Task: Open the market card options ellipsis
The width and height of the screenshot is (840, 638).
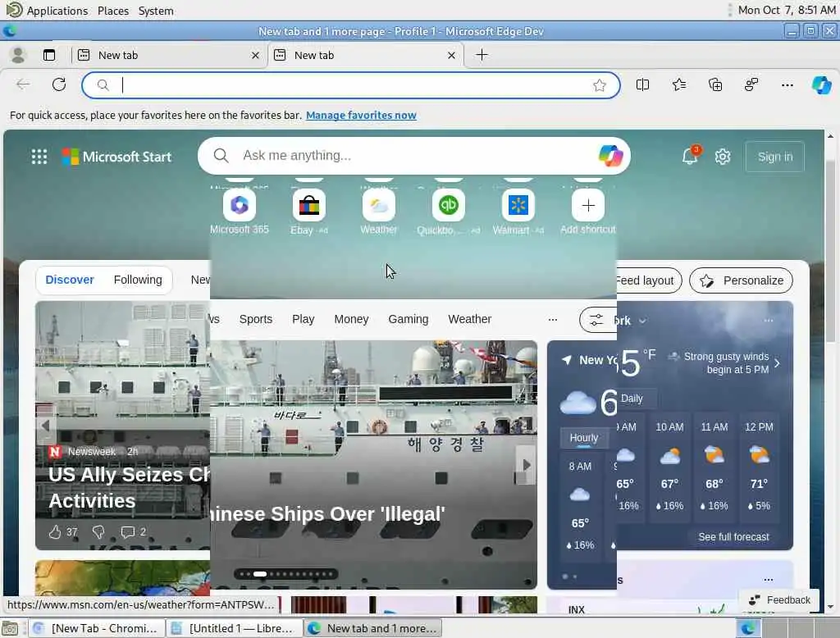Action: click(768, 580)
